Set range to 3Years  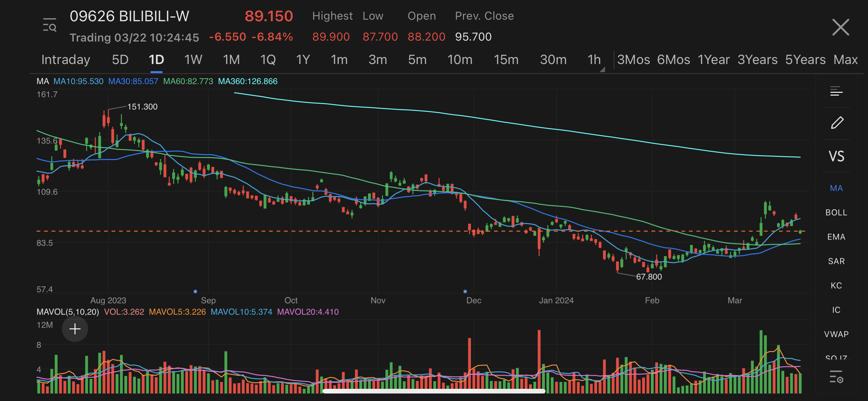757,60
